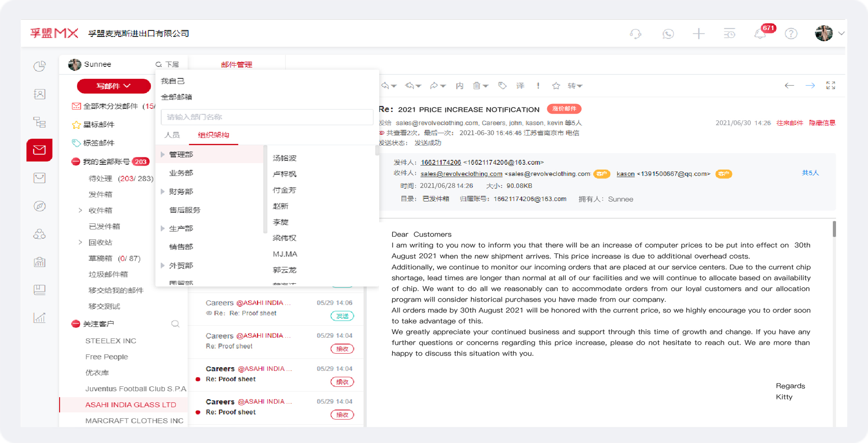The width and height of the screenshot is (868, 443).
Task: Expand the 收件箱 folder
Action: (80, 210)
